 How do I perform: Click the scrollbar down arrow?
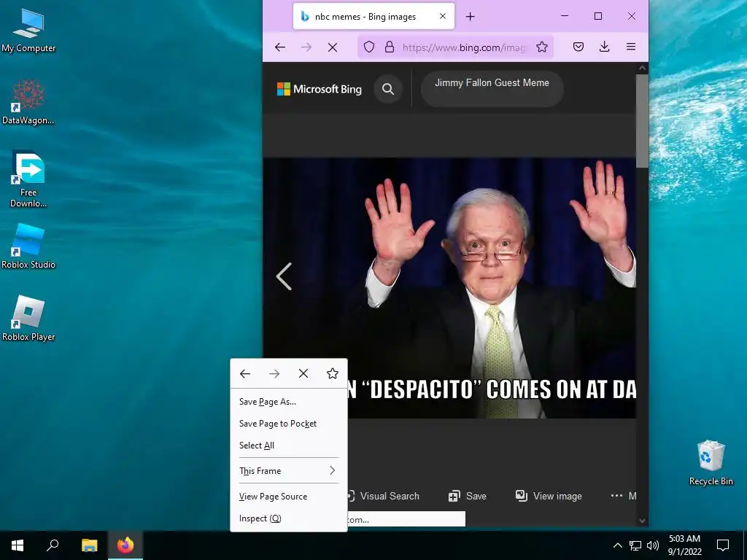(642, 521)
